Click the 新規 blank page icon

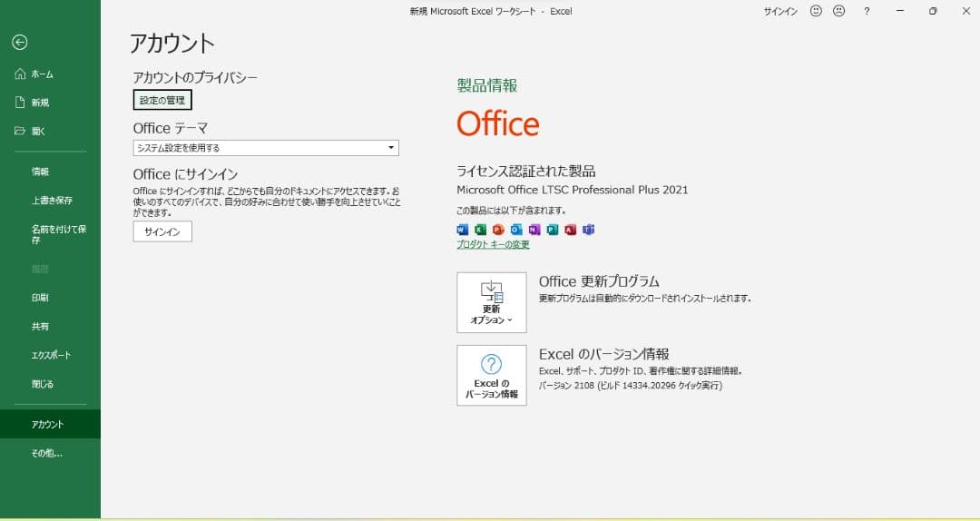pyautogui.click(x=20, y=103)
